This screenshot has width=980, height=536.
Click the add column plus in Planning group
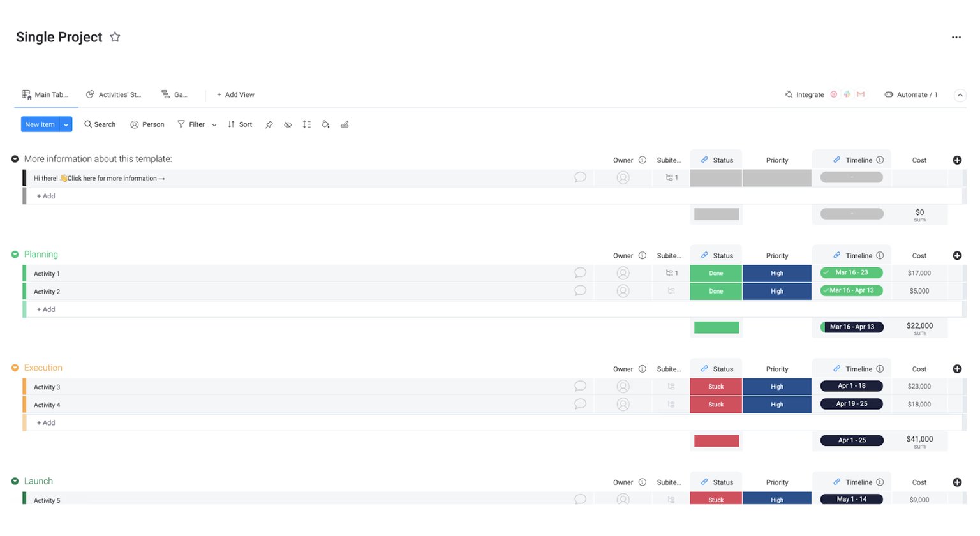[x=957, y=256]
